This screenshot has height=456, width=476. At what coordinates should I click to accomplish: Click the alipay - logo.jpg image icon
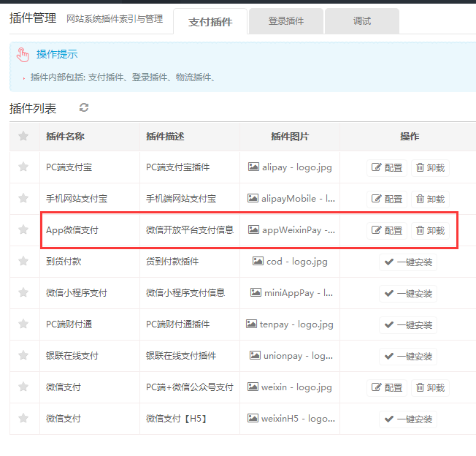point(254,167)
